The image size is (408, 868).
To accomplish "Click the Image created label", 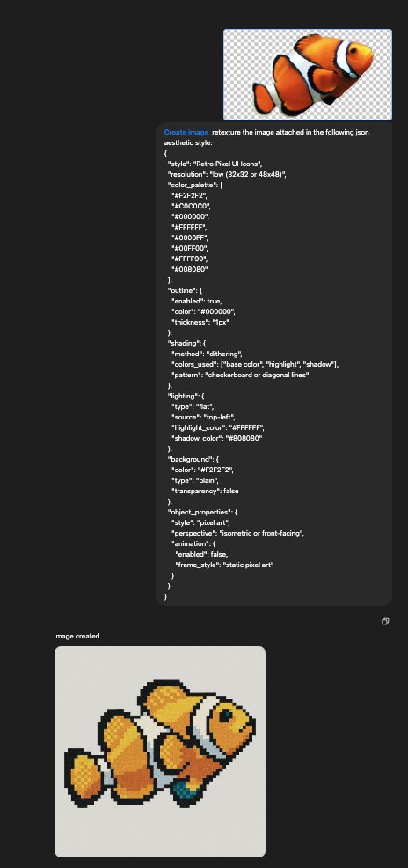I will [76, 636].
